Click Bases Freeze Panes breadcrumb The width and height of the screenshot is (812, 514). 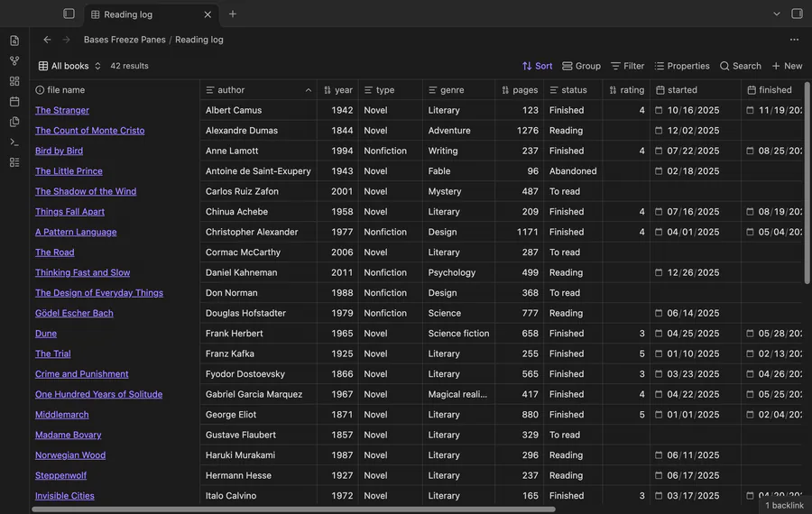pos(125,40)
